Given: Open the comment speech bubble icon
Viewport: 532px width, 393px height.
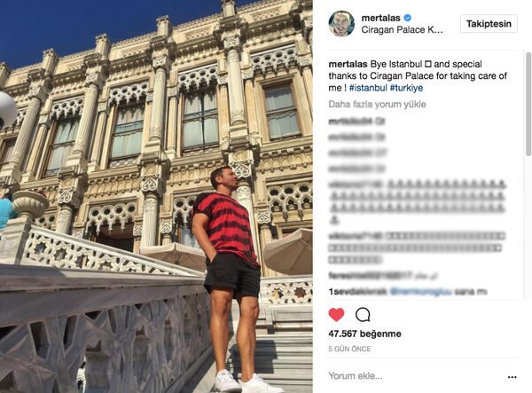Looking at the screenshot, I should click(x=363, y=315).
